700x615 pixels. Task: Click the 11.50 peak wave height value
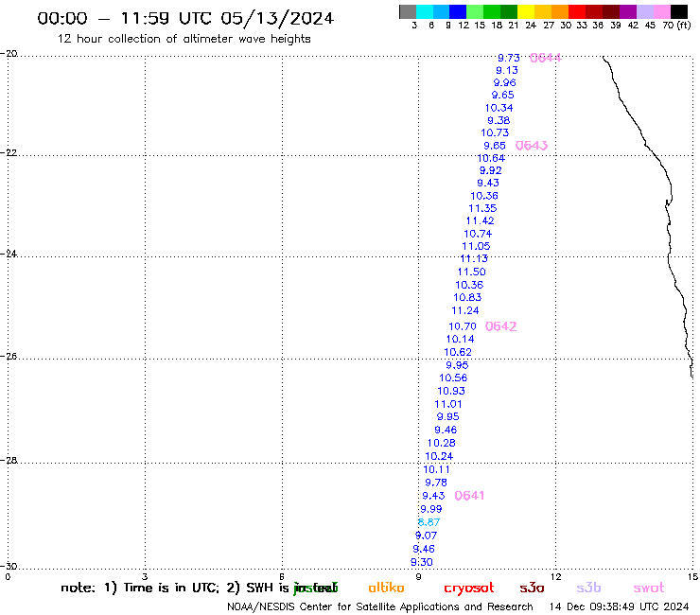tap(471, 272)
